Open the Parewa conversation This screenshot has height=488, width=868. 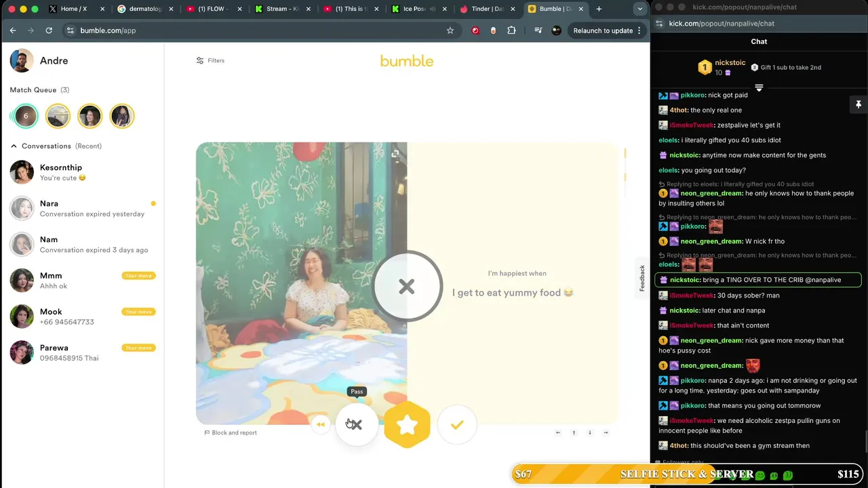(x=82, y=352)
